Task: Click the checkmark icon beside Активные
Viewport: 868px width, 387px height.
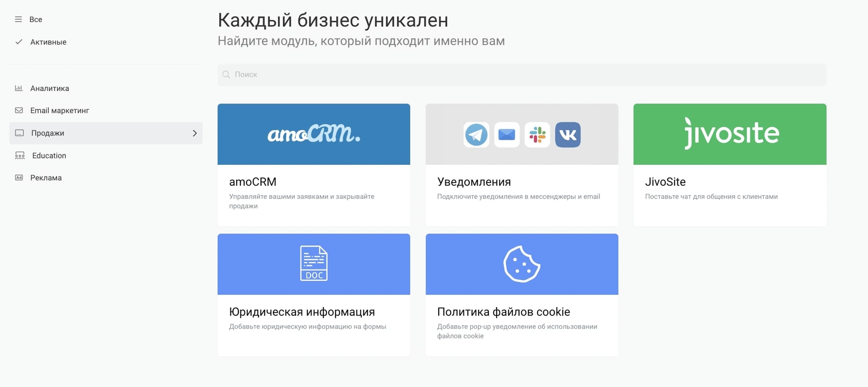Action: pyautogui.click(x=19, y=42)
